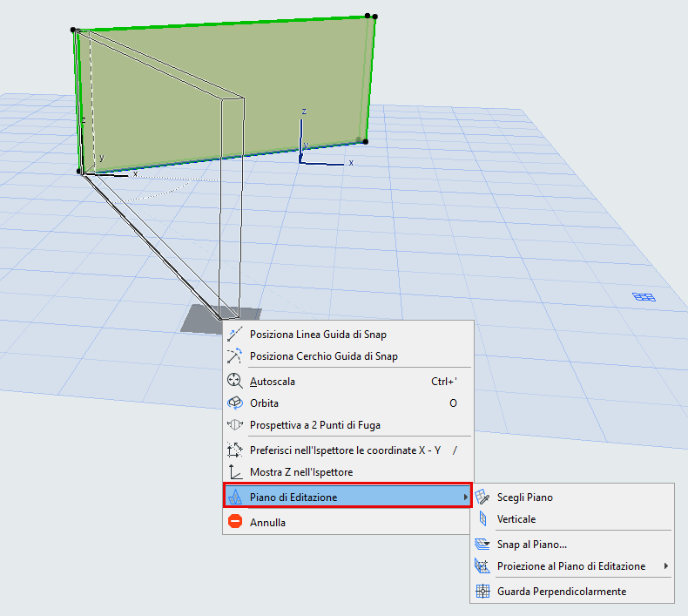Click the snap guide circle icon
688x616 pixels.
coord(235,356)
